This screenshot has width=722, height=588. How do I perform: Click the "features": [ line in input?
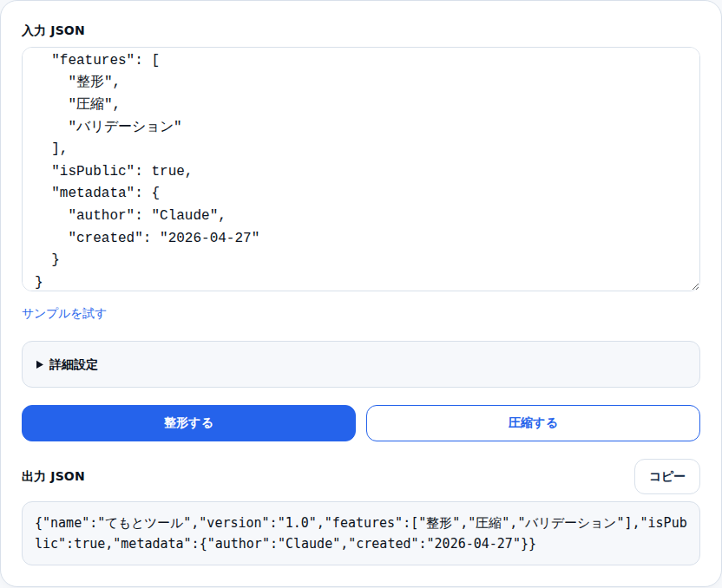(106, 60)
